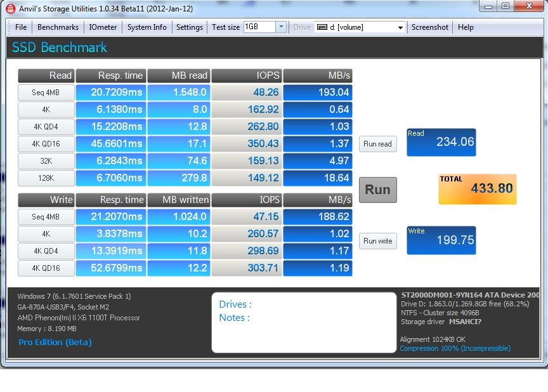Click the Read Seq 4MB 193.04 MB/s value
Screen dimensions: 548x392
coord(318,93)
